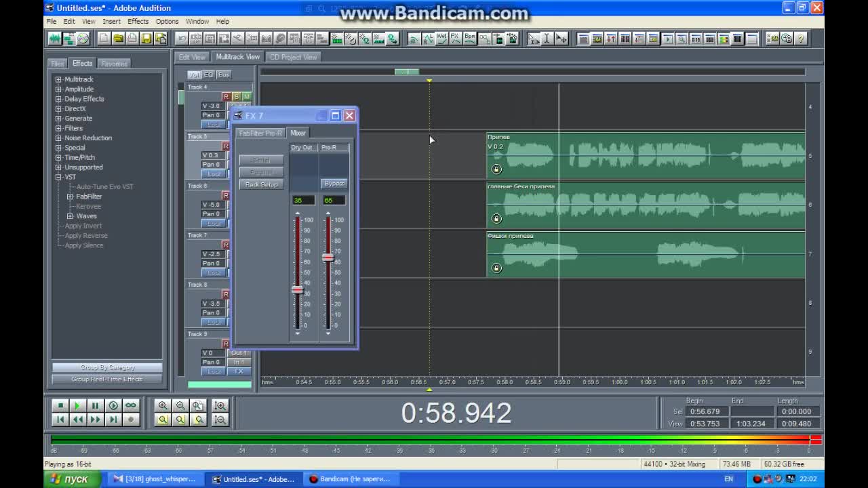Expand the Delay Effects group

[58, 99]
